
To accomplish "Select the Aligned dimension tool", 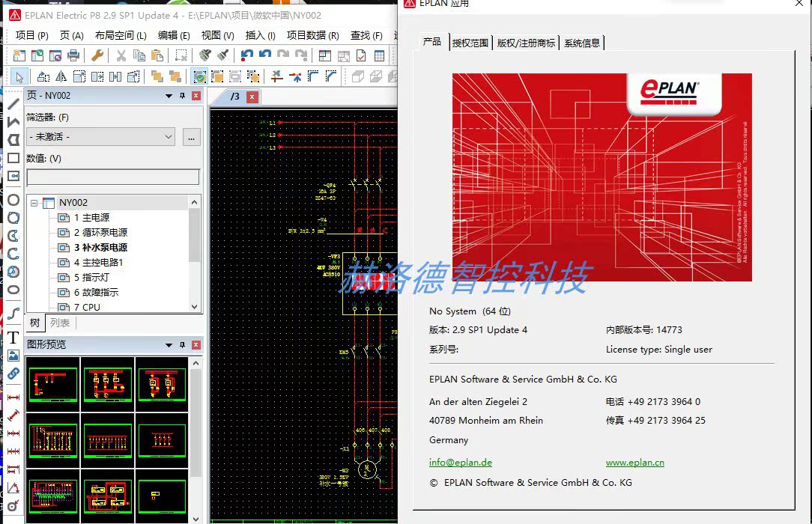I will (x=13, y=415).
